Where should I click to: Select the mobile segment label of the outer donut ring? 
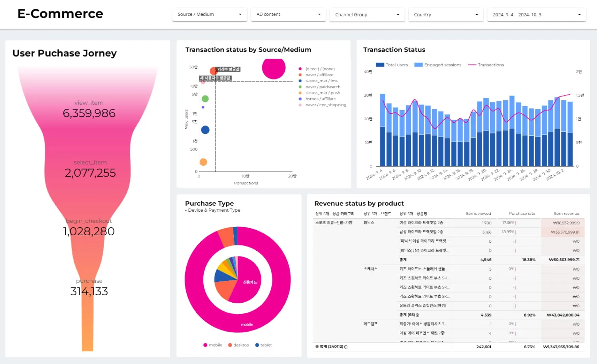coord(247,325)
